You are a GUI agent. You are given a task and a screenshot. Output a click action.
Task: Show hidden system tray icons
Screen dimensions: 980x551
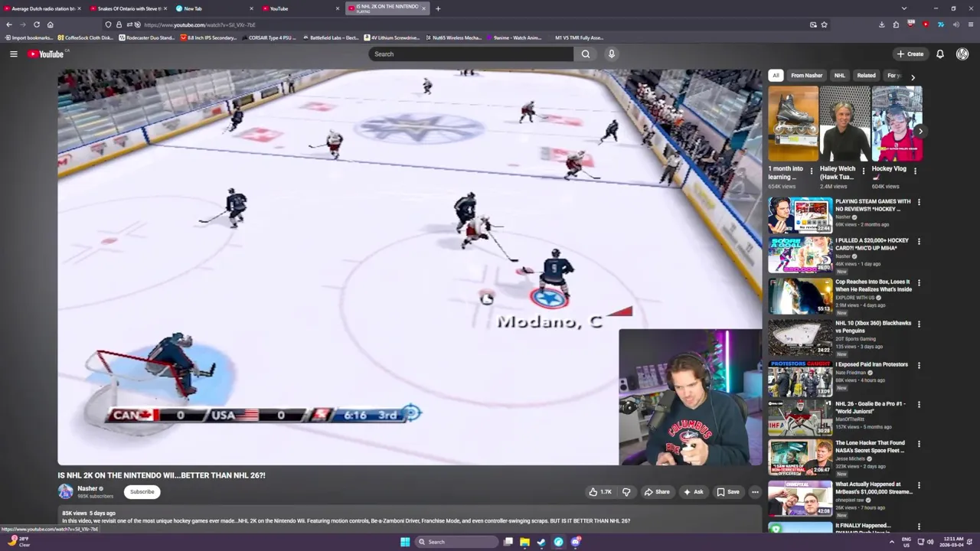pos(891,542)
